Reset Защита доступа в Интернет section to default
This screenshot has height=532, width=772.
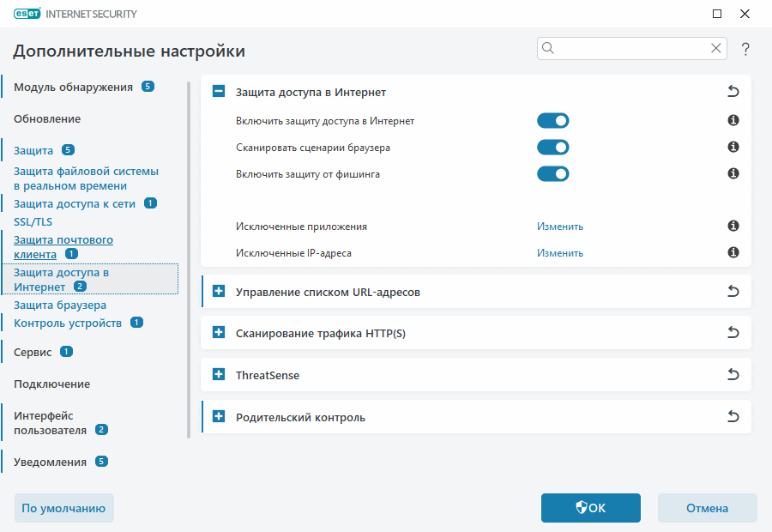[x=733, y=90]
